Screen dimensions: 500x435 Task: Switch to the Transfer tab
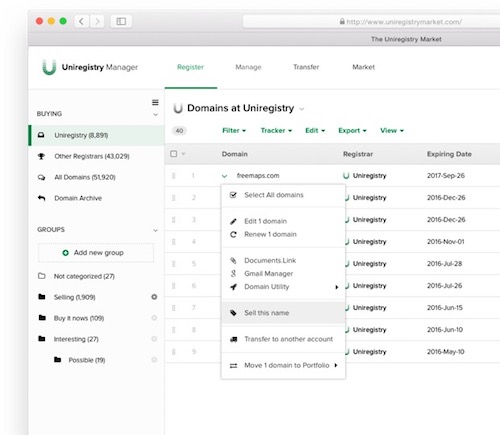click(x=306, y=67)
